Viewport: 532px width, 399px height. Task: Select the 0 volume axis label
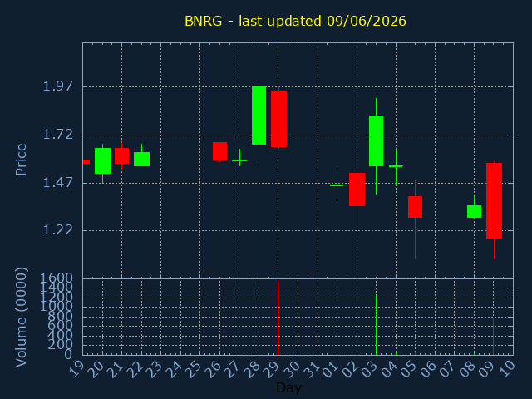[68, 355]
